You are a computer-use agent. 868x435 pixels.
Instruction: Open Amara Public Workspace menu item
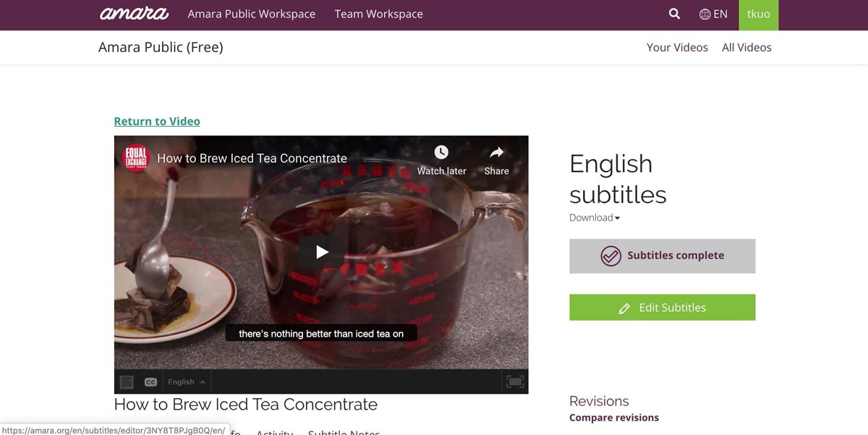(252, 14)
